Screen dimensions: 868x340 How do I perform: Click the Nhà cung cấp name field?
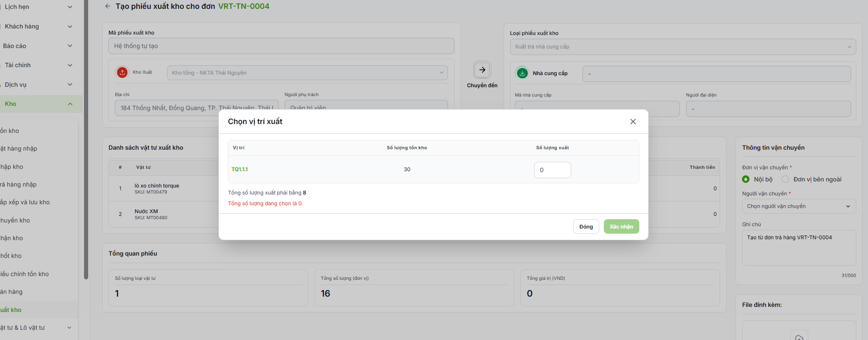[x=716, y=74]
